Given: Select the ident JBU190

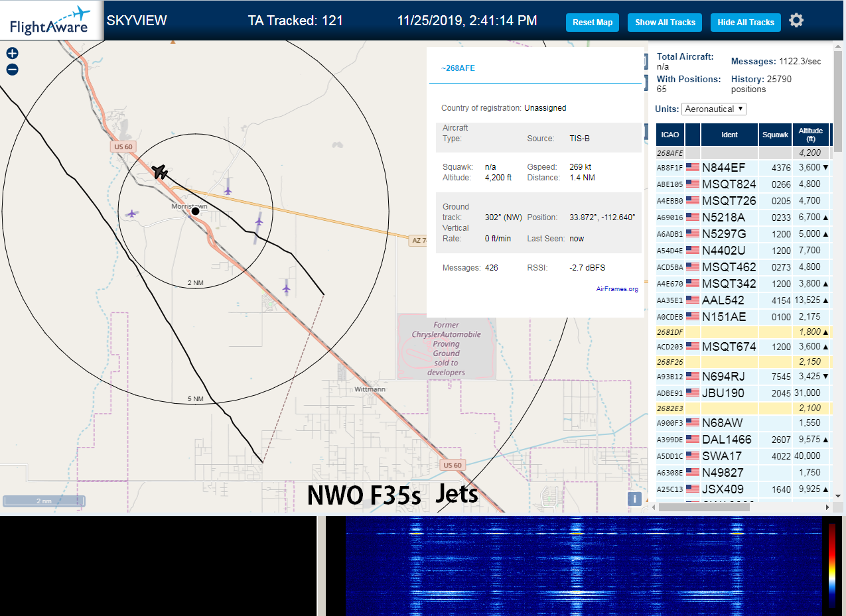Looking at the screenshot, I should coord(724,393).
